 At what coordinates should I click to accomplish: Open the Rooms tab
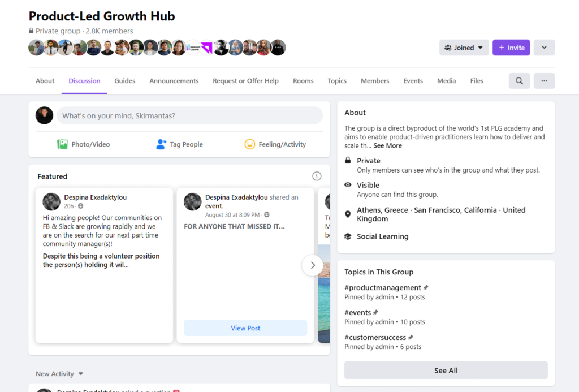click(x=303, y=81)
